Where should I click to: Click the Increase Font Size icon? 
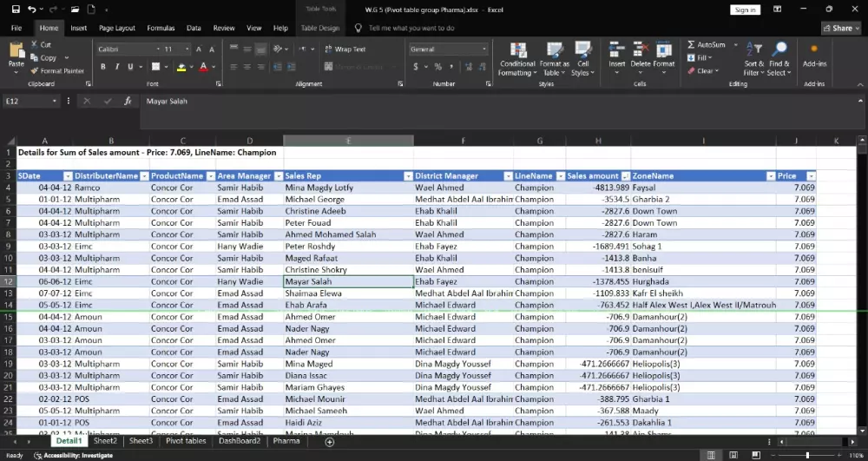[x=199, y=49]
